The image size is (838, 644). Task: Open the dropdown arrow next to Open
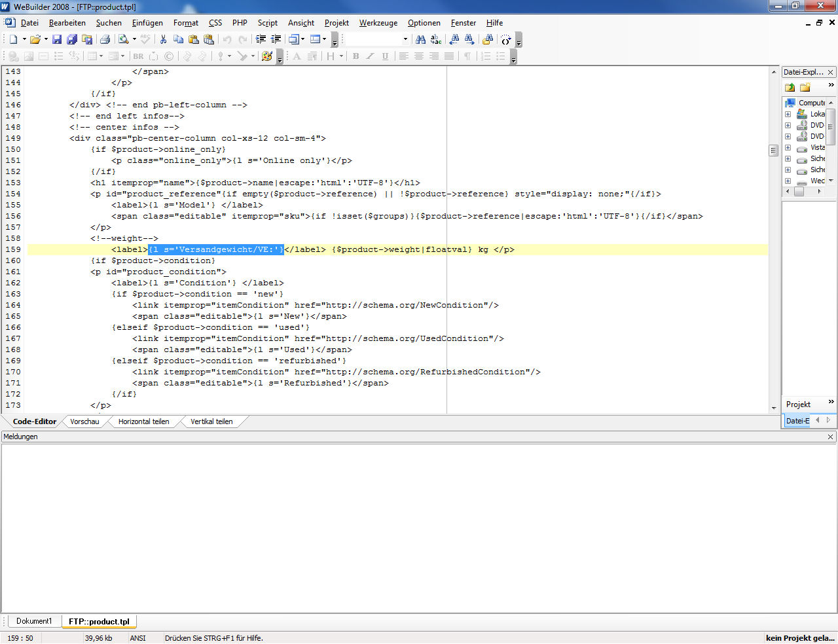(46, 39)
